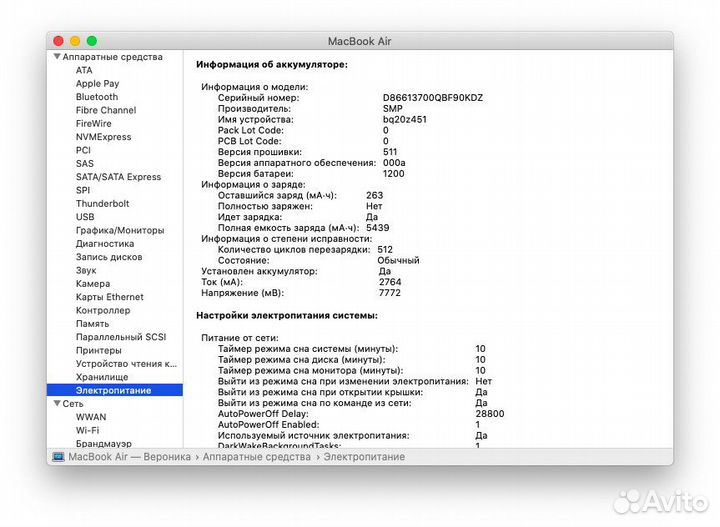
Task: Select Память in the sidebar
Action: tap(92, 324)
